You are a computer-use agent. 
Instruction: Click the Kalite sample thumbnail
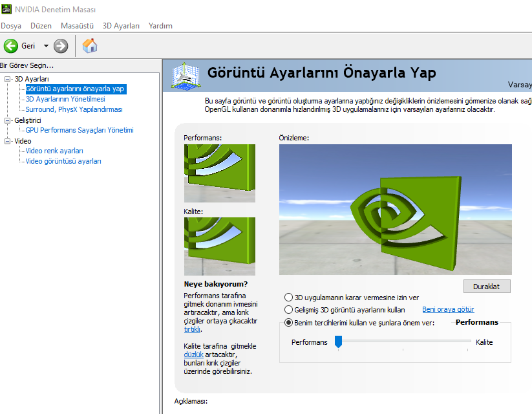[220, 246]
